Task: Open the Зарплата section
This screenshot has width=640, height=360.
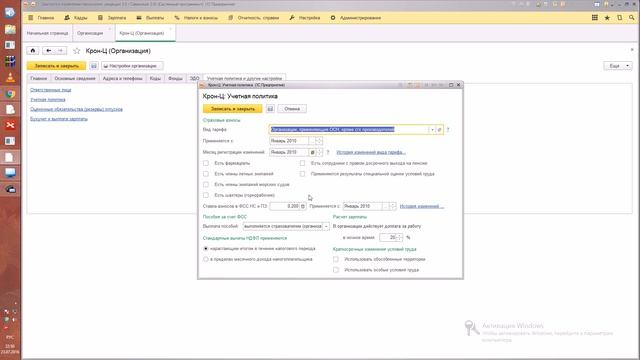Action: tap(112, 18)
